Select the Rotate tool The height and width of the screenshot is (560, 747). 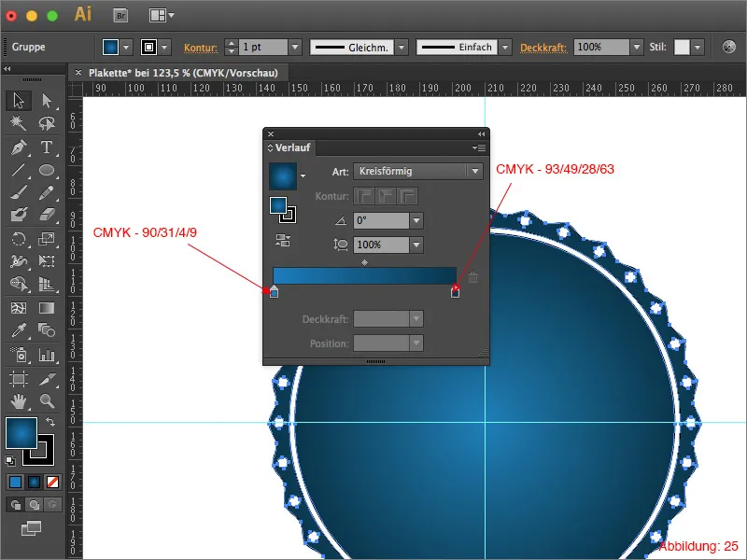tap(19, 238)
